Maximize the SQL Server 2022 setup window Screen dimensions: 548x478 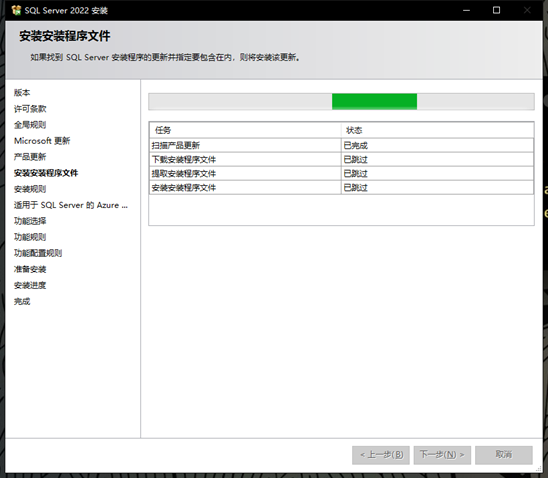496,10
